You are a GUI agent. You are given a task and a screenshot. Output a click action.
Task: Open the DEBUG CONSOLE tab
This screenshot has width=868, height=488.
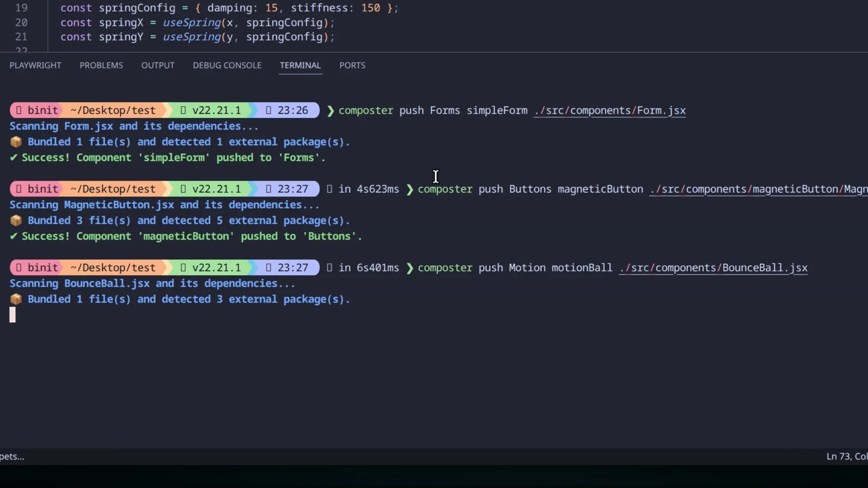227,65
